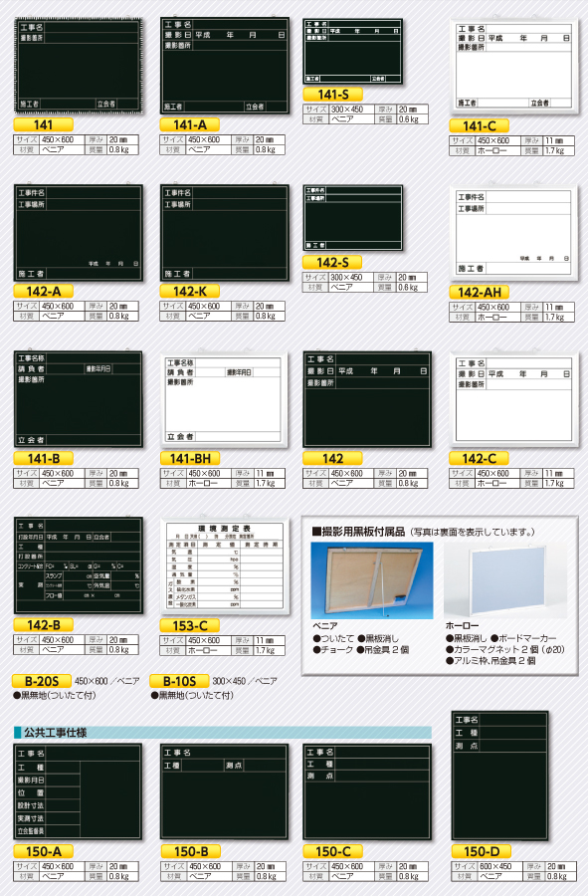This screenshot has width=588, height=896.
Task: Select the yellow B-10S model label
Action: coord(179,681)
